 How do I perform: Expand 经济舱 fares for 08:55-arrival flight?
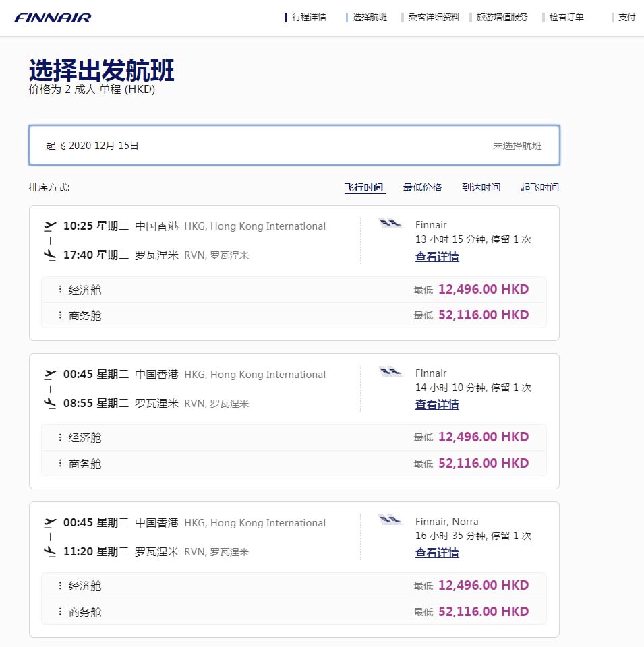[294, 437]
